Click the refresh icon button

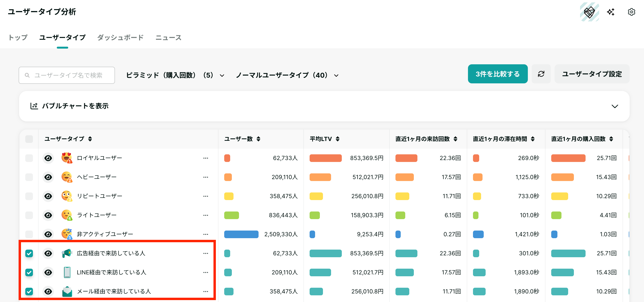coord(541,74)
